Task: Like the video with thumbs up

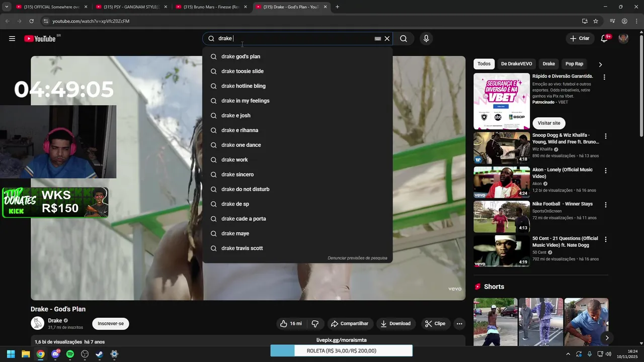Action: click(291, 324)
